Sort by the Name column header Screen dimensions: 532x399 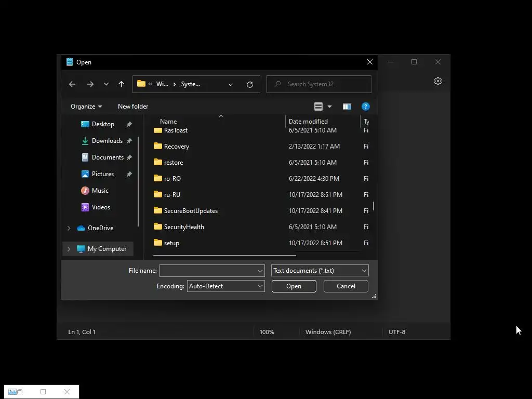point(168,122)
